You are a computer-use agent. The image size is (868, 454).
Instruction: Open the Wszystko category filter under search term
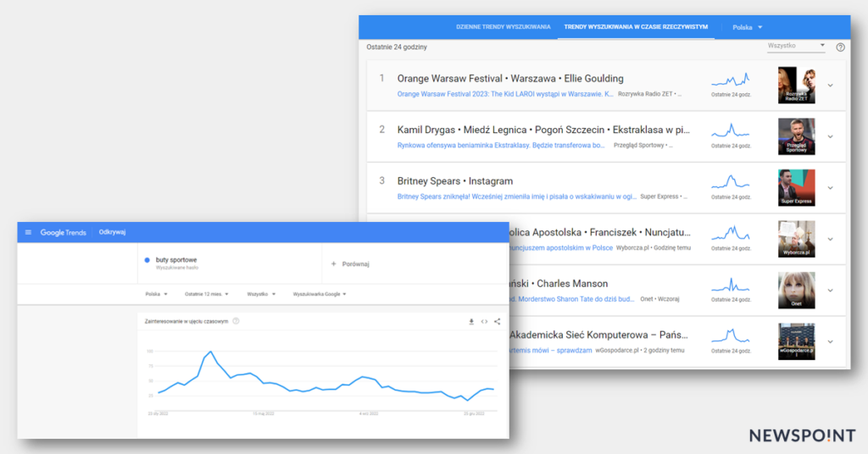point(261,294)
